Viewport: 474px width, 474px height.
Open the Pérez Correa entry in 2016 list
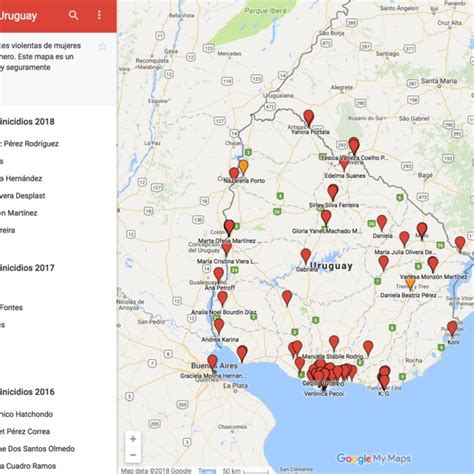pos(25,431)
